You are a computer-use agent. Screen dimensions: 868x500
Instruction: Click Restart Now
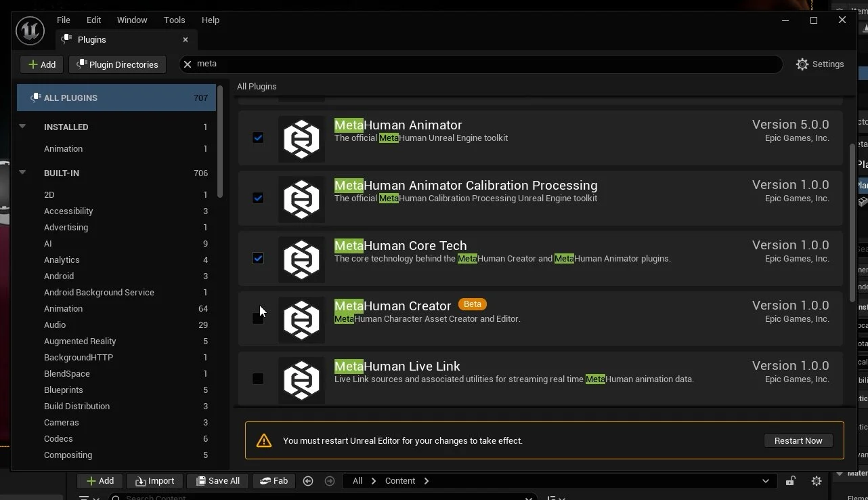[798, 440]
